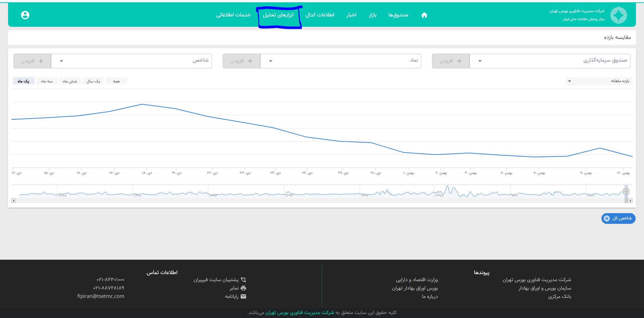This screenshot has width=644, height=318.
Task: Click the left scroll arrow of chart navigator
Action: click(13, 201)
